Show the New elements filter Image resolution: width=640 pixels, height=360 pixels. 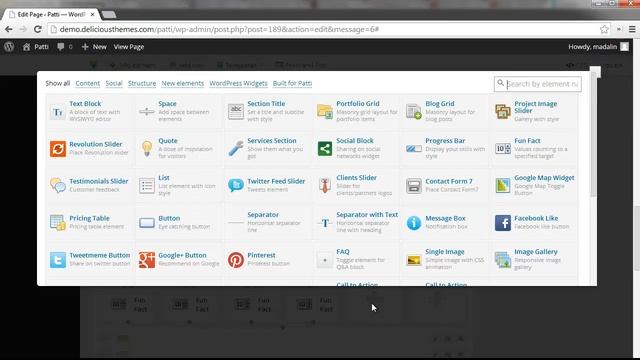[182, 83]
